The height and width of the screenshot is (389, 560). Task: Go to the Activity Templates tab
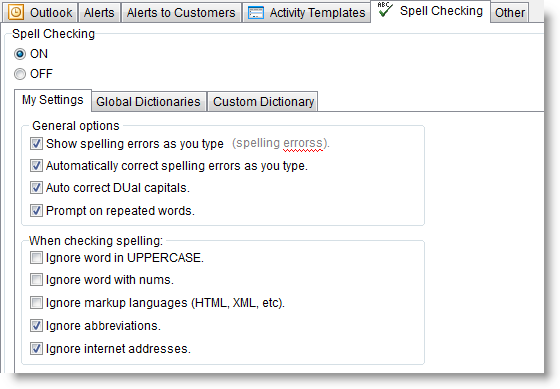coord(306,13)
